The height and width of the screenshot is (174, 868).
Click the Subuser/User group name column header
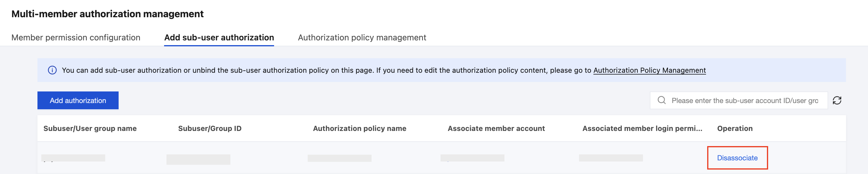coord(90,128)
